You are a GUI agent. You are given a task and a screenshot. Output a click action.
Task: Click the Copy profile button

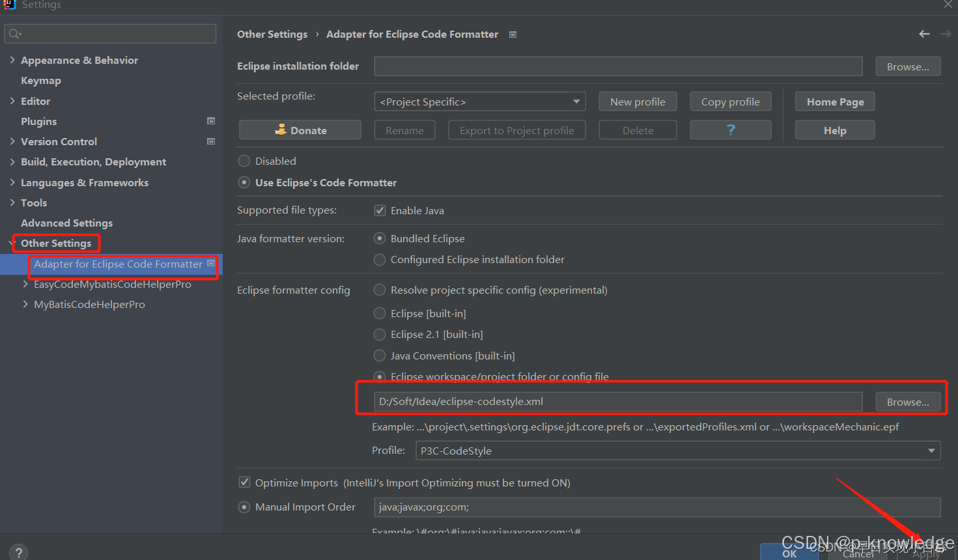pos(731,102)
